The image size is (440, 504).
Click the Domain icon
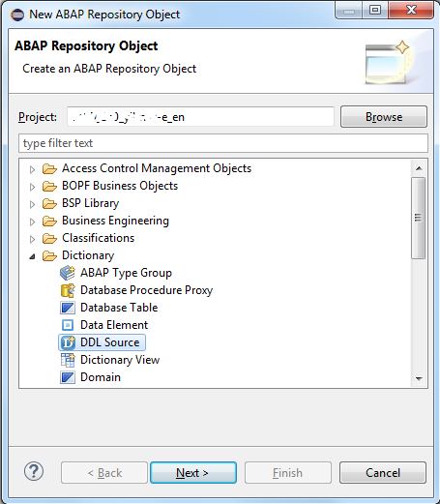click(x=68, y=377)
